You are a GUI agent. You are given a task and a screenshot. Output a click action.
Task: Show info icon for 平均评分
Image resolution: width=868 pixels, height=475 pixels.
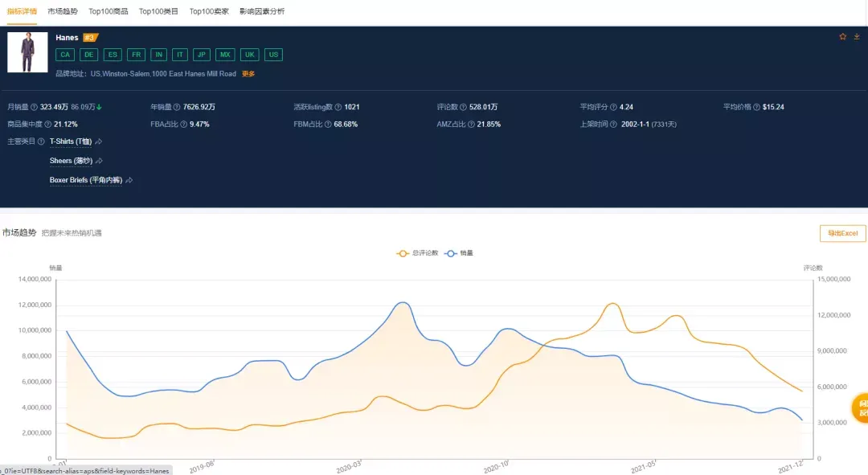[613, 107]
